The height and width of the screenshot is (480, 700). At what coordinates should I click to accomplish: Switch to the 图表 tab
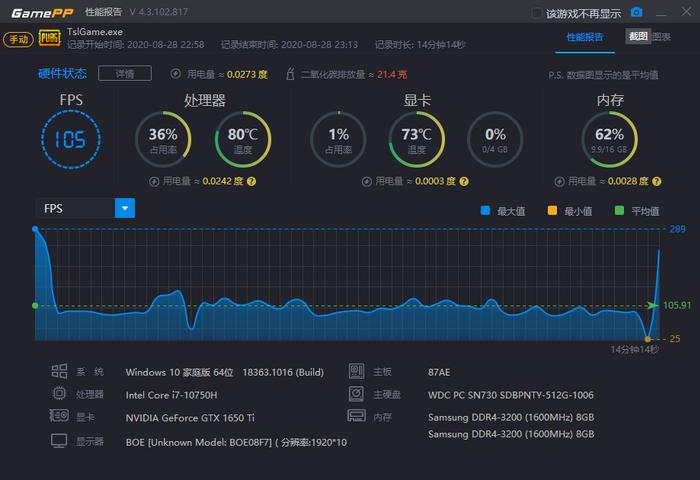coord(661,37)
